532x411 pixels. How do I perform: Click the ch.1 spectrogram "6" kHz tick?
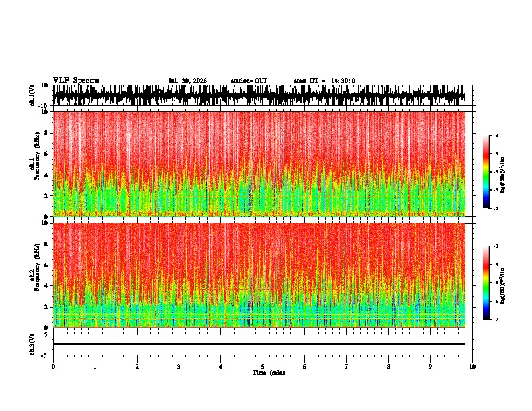pyautogui.click(x=47, y=154)
